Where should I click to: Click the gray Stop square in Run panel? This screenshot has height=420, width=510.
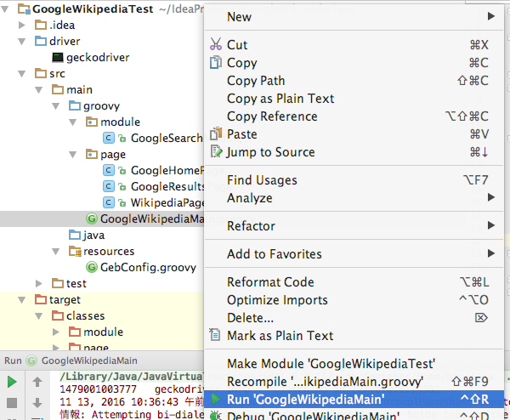pyautogui.click(x=12, y=403)
